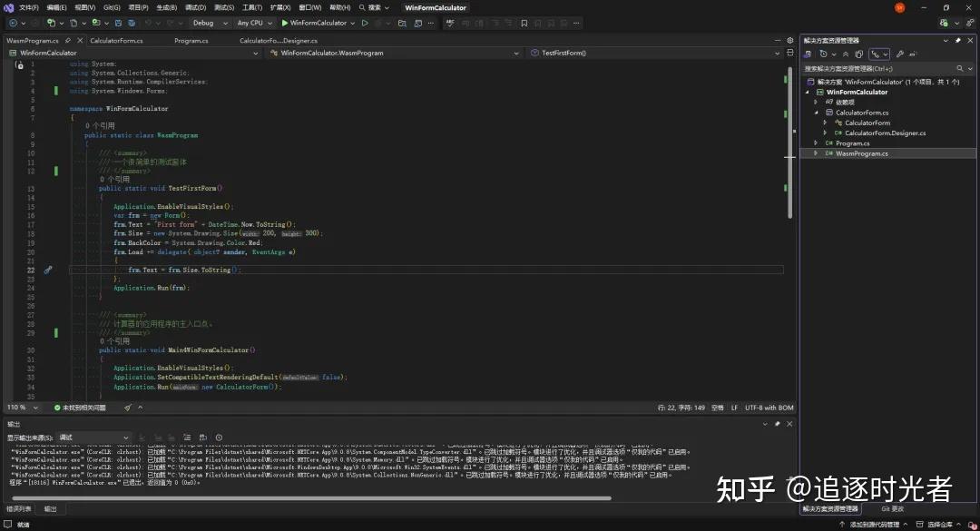Click the Output panel clock timestamp icon

(x=219, y=438)
